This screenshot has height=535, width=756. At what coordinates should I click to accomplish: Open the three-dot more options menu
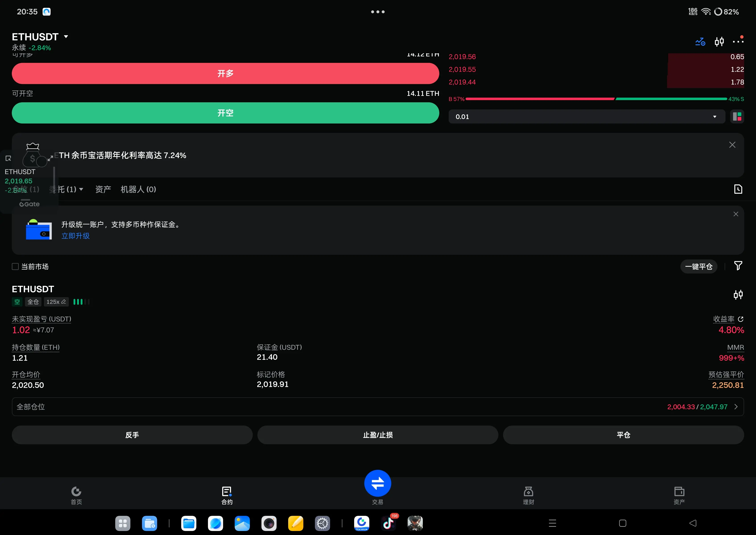pyautogui.click(x=738, y=41)
